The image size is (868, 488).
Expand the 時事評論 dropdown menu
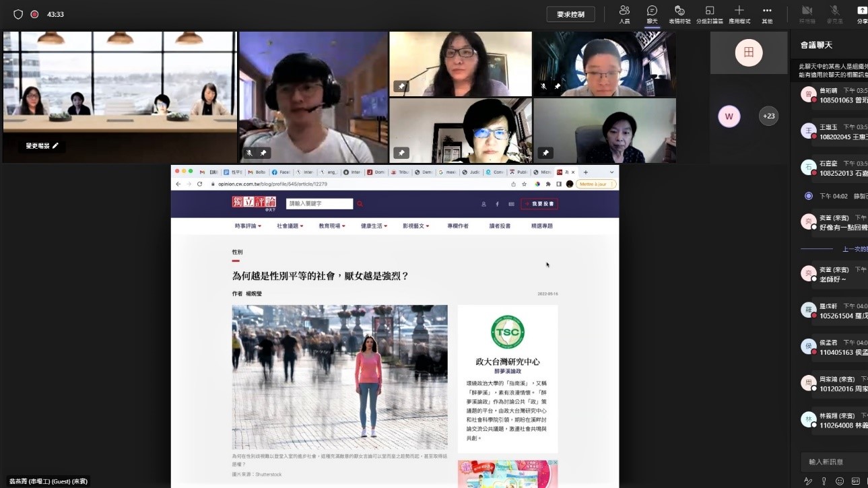(248, 226)
